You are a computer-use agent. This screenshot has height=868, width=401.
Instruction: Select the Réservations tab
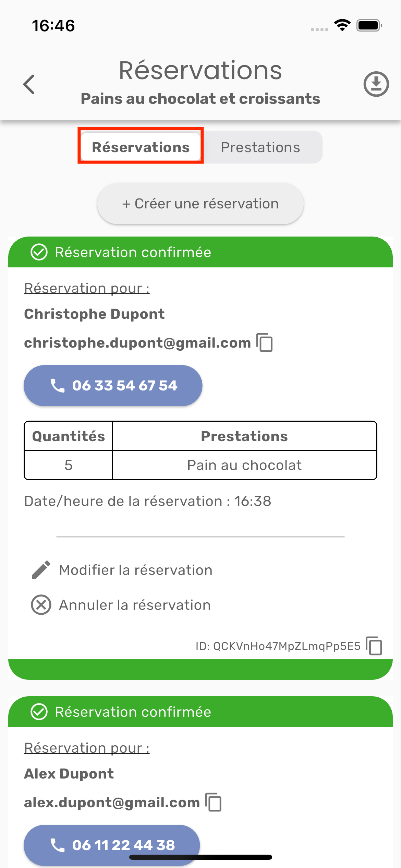(141, 147)
